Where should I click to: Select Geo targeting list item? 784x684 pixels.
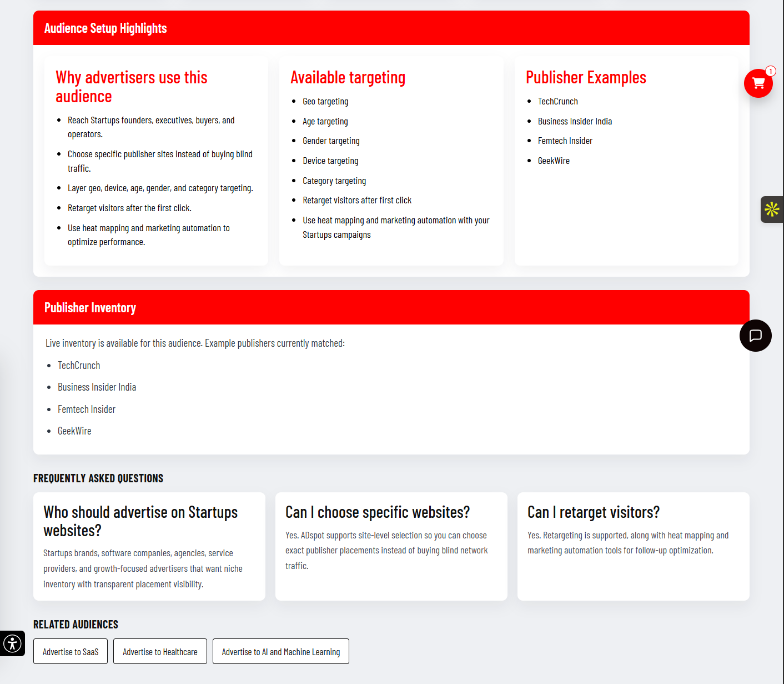click(325, 101)
